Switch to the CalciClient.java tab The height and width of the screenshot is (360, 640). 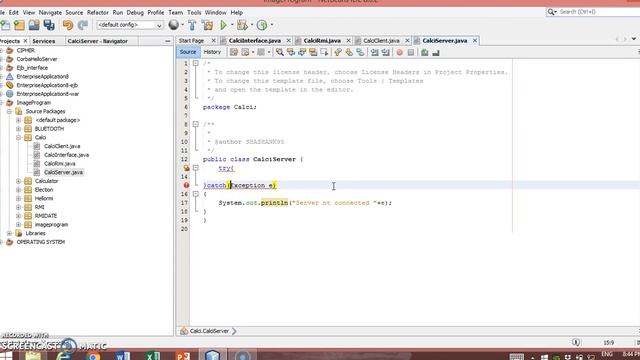click(381, 41)
